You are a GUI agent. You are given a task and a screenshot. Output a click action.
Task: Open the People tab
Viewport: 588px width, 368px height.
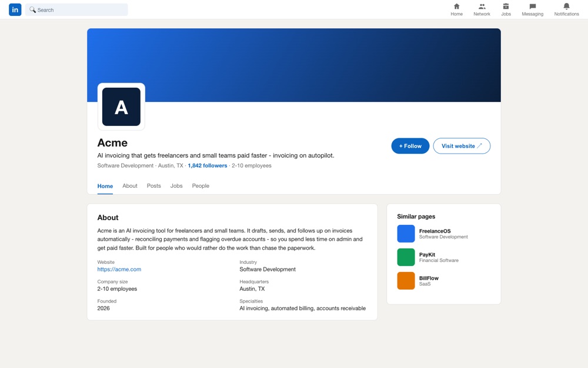tap(201, 186)
